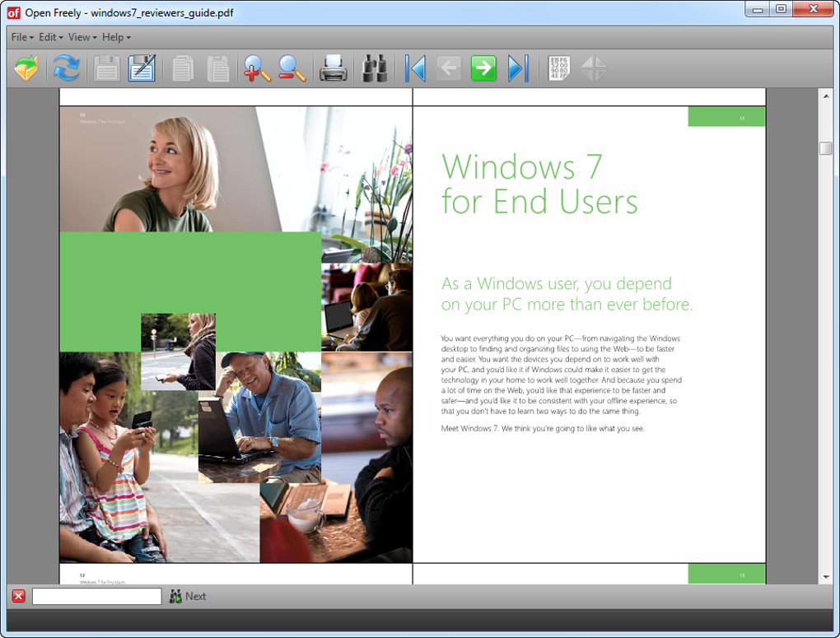Click the Next search result button

188,596
